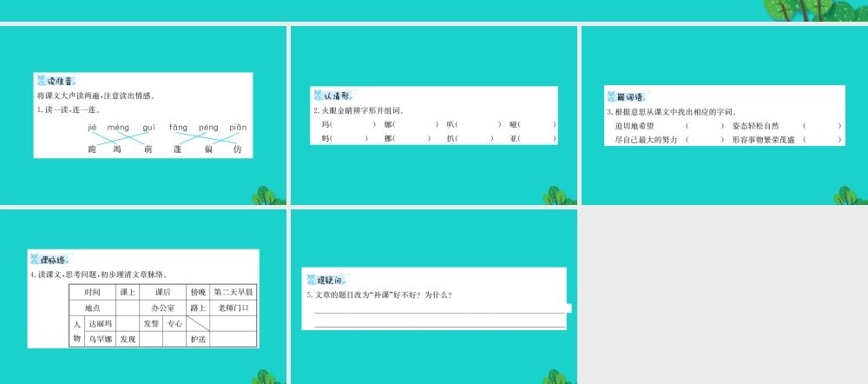Image resolution: width=868 pixels, height=384 pixels.
Task: Click the table cell 时间
Action: (x=93, y=293)
